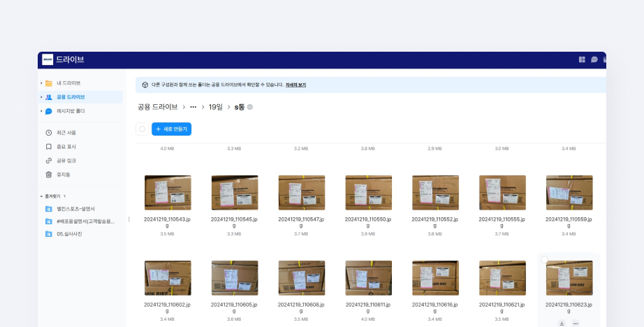The height and width of the screenshot is (327, 644).
Task: Open thumbnail of 20241219_110550.jpg
Action: click(x=368, y=193)
